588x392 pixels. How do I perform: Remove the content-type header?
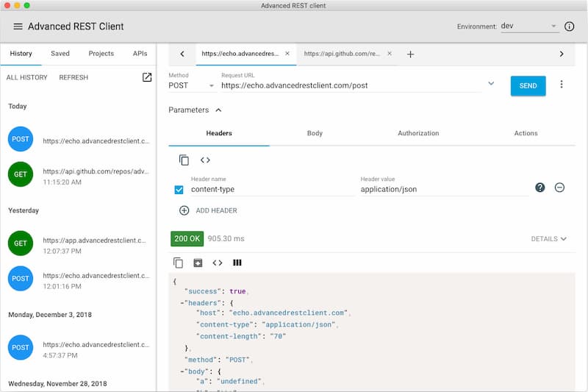[559, 188]
